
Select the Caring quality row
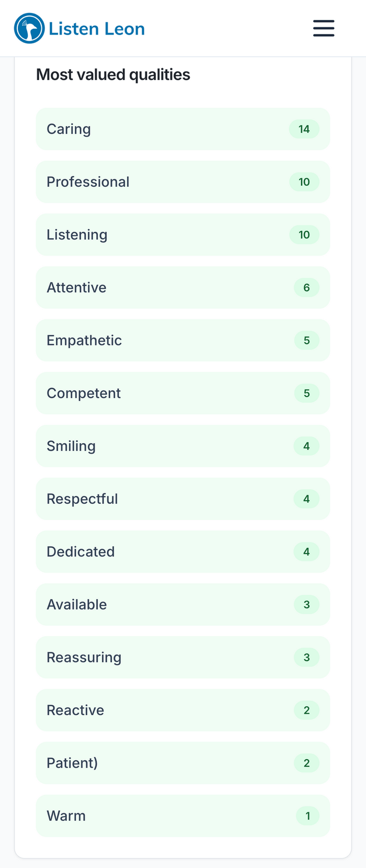pyautogui.click(x=182, y=129)
